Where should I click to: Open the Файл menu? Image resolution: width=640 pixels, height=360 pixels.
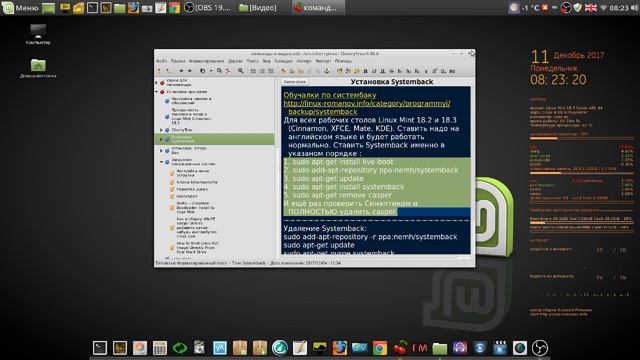161,61
